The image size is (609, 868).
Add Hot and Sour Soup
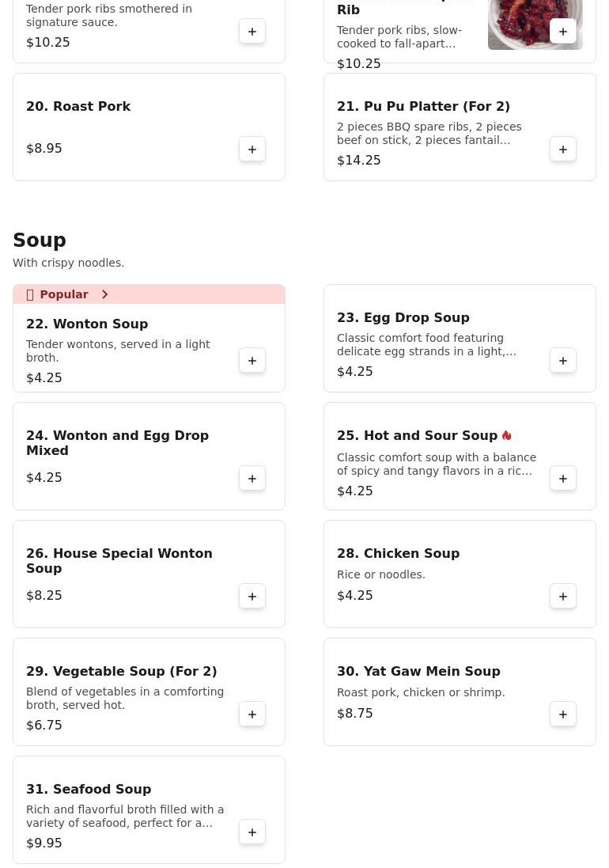[x=563, y=479]
